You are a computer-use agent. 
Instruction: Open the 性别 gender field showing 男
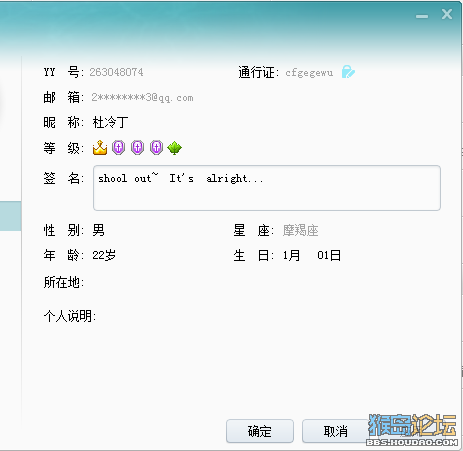click(99, 230)
